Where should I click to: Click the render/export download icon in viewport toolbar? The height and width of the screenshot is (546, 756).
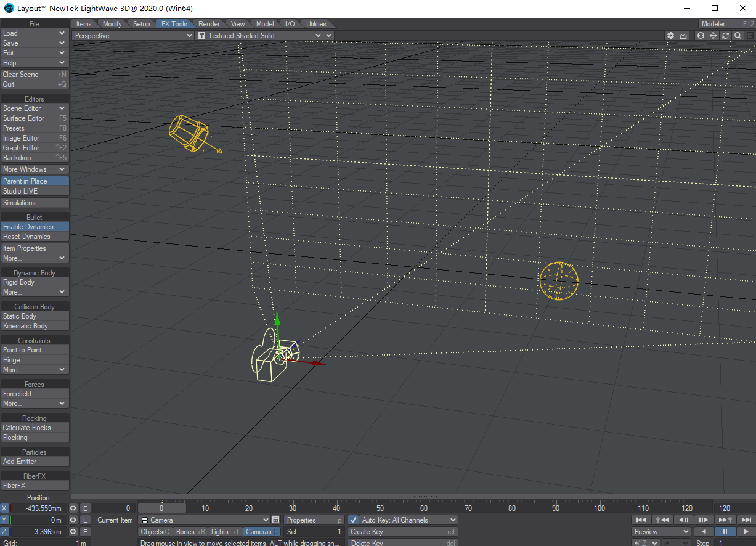(x=683, y=35)
